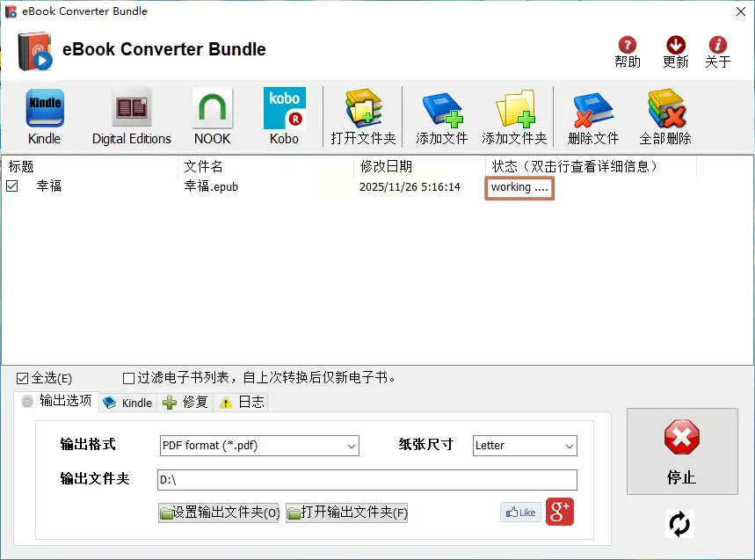755x560 pixels.
Task: Click the 标题 column header
Action: (x=90, y=166)
